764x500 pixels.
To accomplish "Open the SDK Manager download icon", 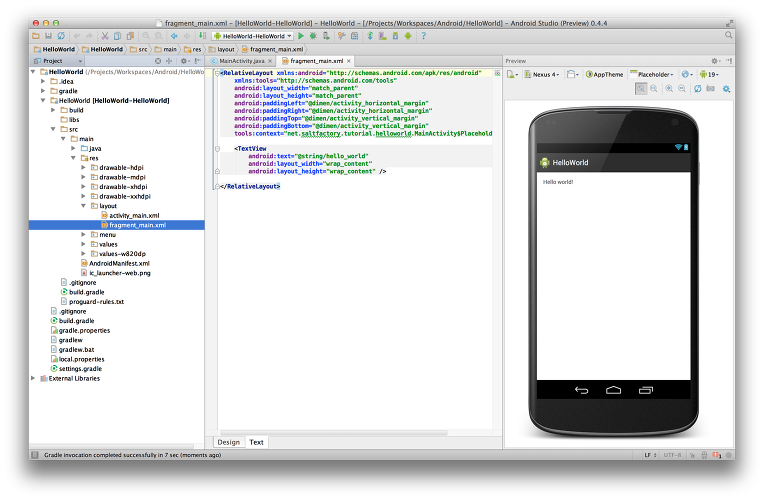I will pyautogui.click(x=395, y=36).
